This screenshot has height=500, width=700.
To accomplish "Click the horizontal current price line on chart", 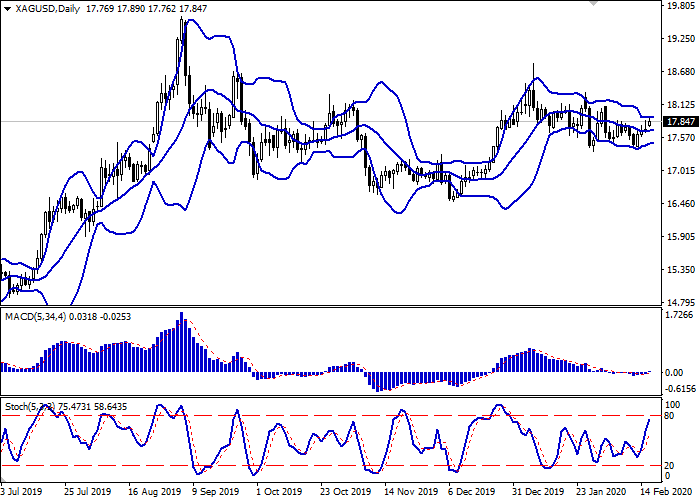I will (300, 122).
